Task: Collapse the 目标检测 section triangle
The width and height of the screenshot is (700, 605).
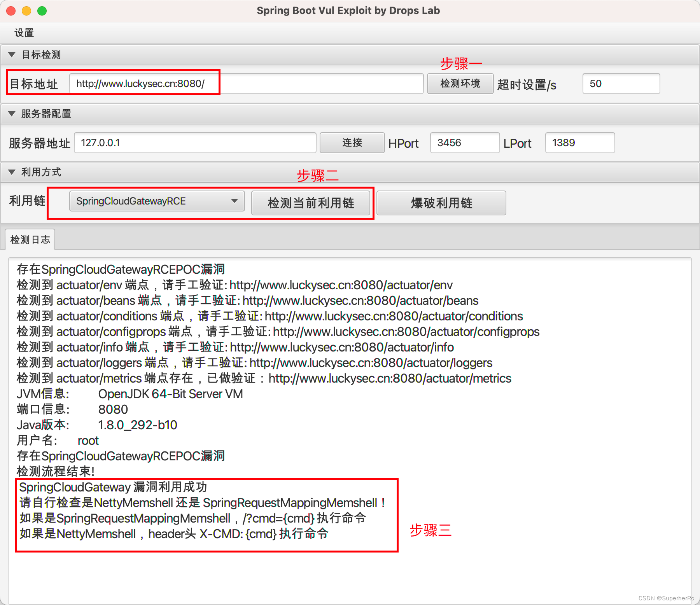Action: (12, 55)
